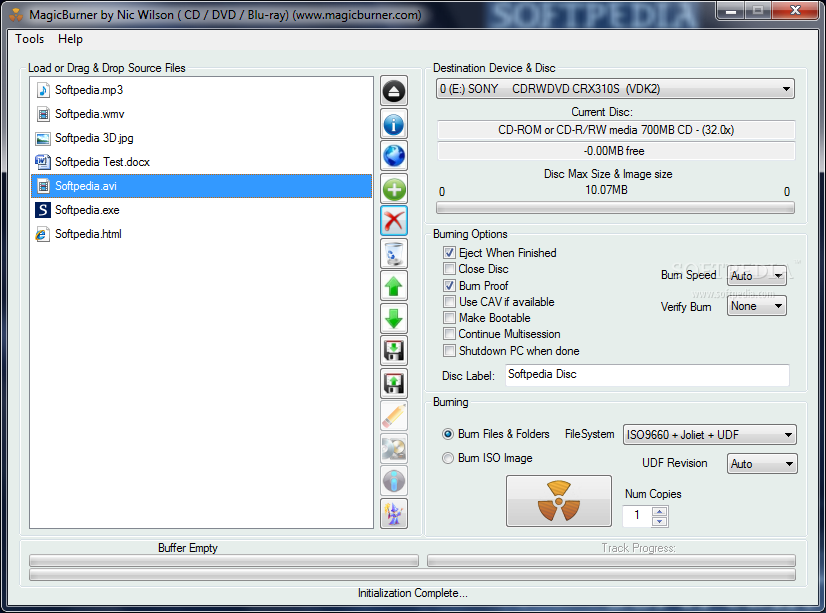Minimize the MagicBurner window
This screenshot has width=826, height=613.
pos(731,11)
